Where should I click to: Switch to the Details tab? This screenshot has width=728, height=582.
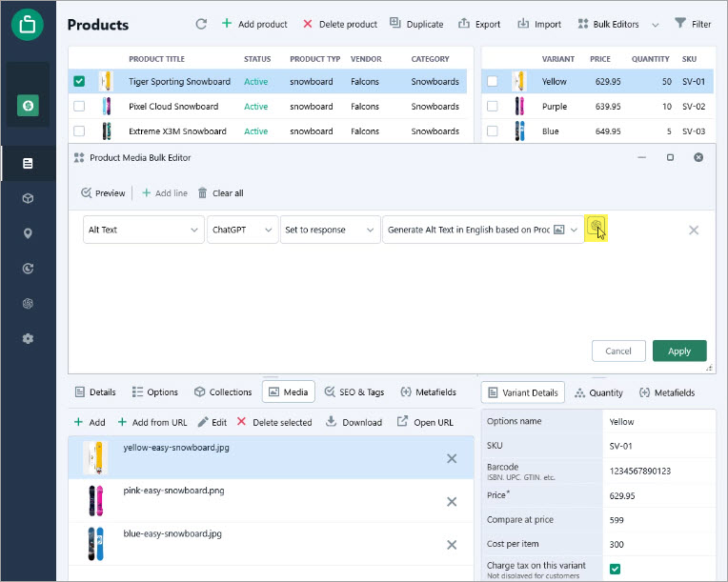pos(95,392)
